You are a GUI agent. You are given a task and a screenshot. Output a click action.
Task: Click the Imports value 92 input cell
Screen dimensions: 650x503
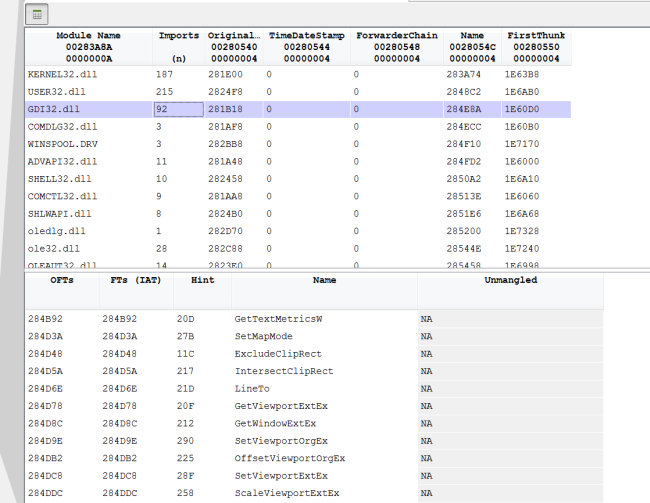point(179,109)
